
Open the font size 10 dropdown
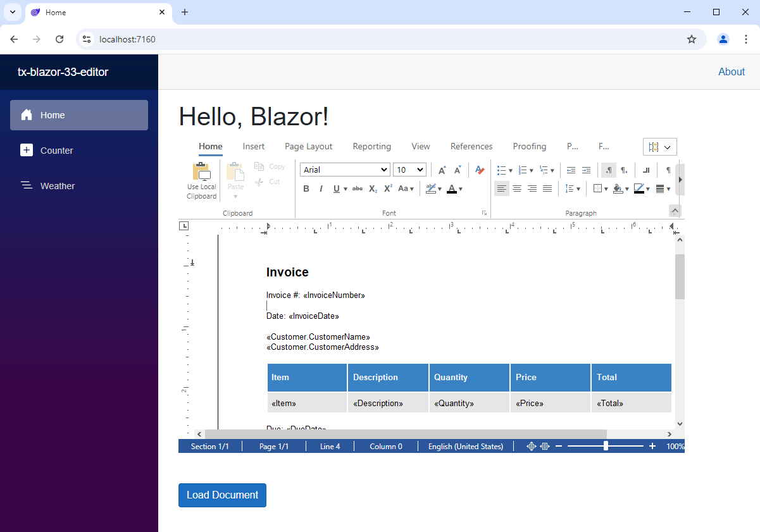(x=409, y=170)
